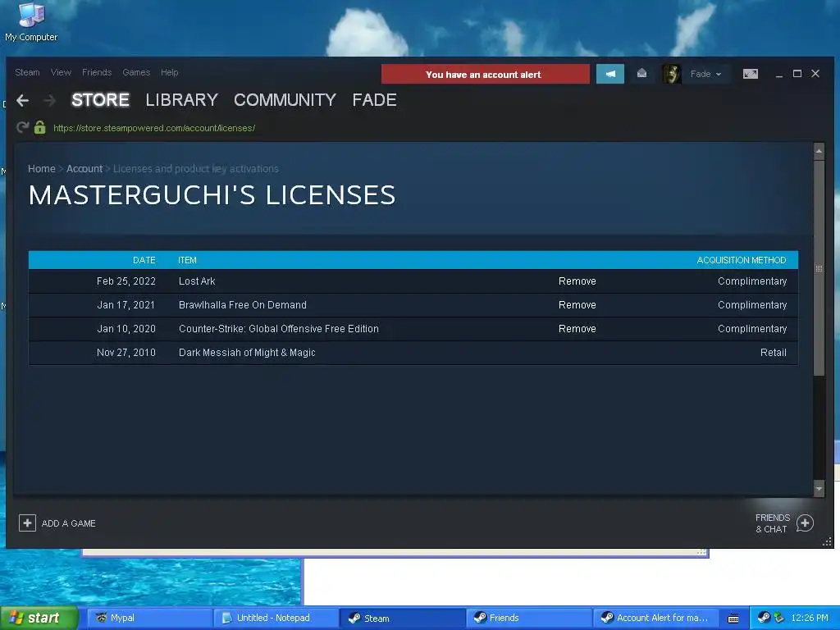This screenshot has height=630, width=840.
Task: Grab the Steam window resize grip
Action: 827,542
